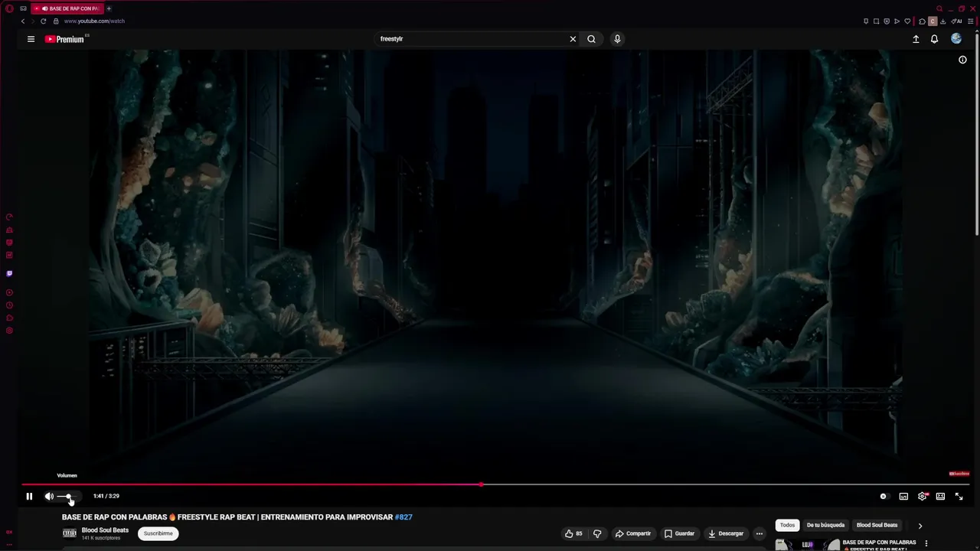Open the player play-arrow toolbar icon
This screenshot has height=551, width=980.
pyautogui.click(x=897, y=21)
